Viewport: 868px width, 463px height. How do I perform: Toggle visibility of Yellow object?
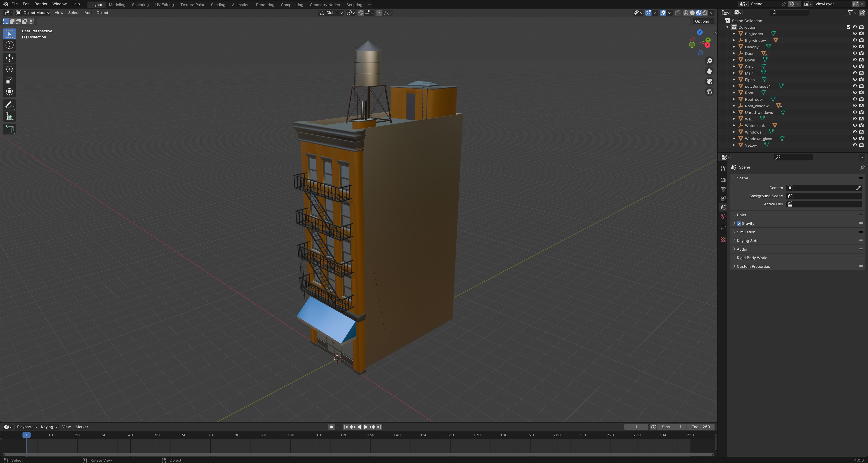coord(854,145)
